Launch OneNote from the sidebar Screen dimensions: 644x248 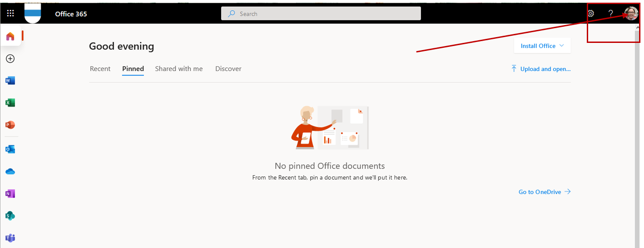click(10, 193)
